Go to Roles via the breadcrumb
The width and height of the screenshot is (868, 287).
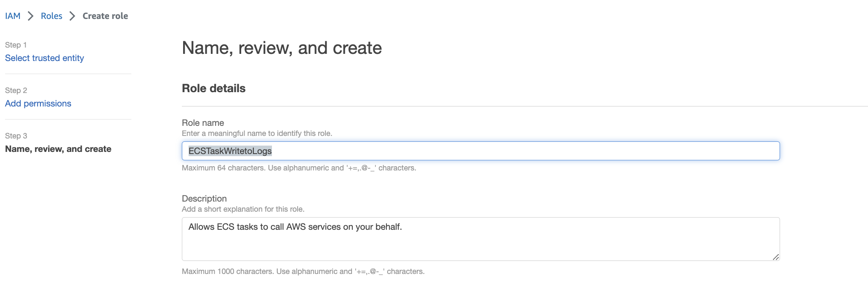pos(51,16)
